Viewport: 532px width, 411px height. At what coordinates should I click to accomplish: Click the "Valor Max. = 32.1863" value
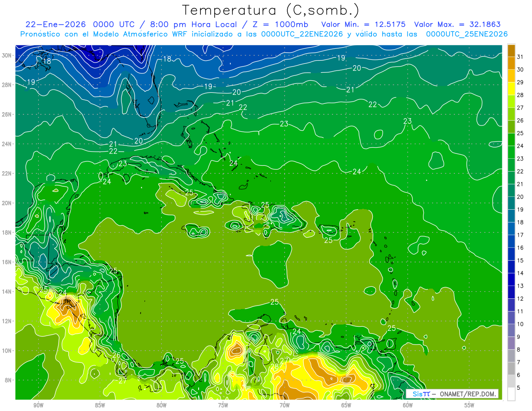pos(457,24)
